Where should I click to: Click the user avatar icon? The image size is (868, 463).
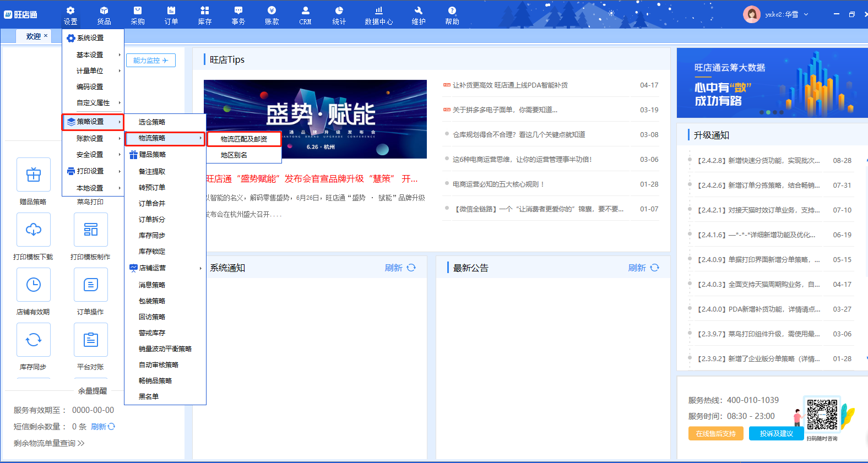[x=752, y=14]
